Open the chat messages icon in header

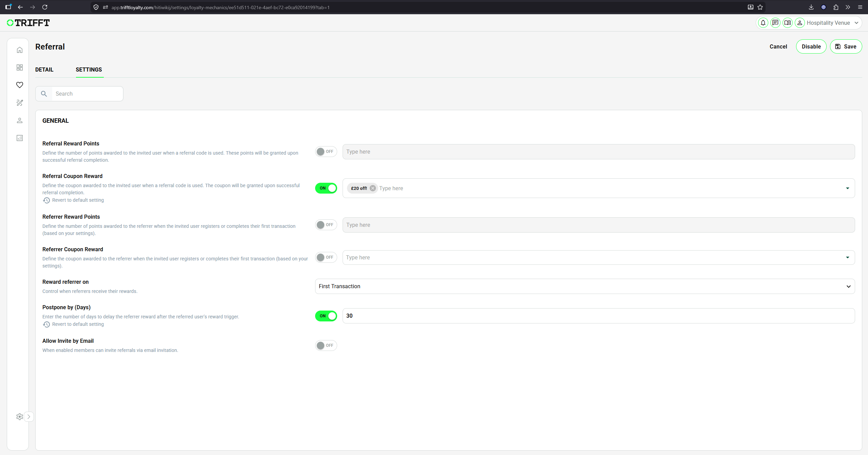pyautogui.click(x=775, y=23)
